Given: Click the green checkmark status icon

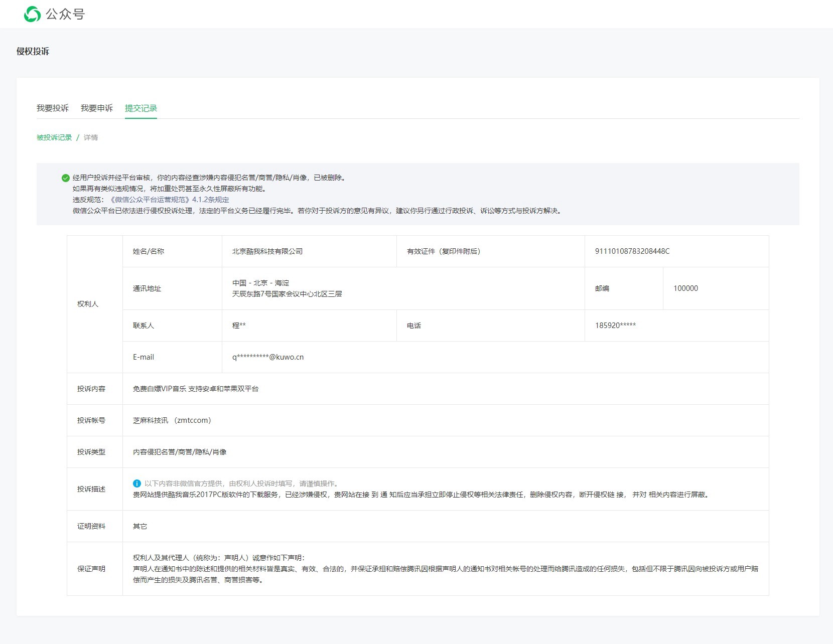Looking at the screenshot, I should point(65,178).
